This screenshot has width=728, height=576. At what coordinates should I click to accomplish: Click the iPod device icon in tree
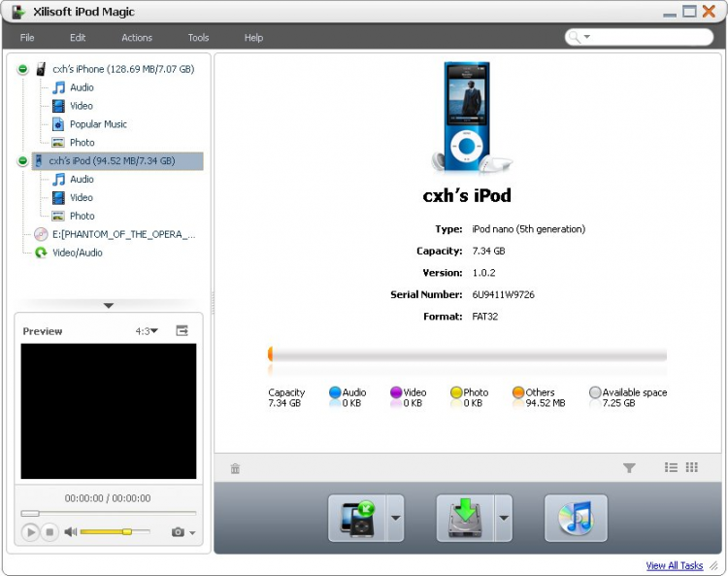39,160
